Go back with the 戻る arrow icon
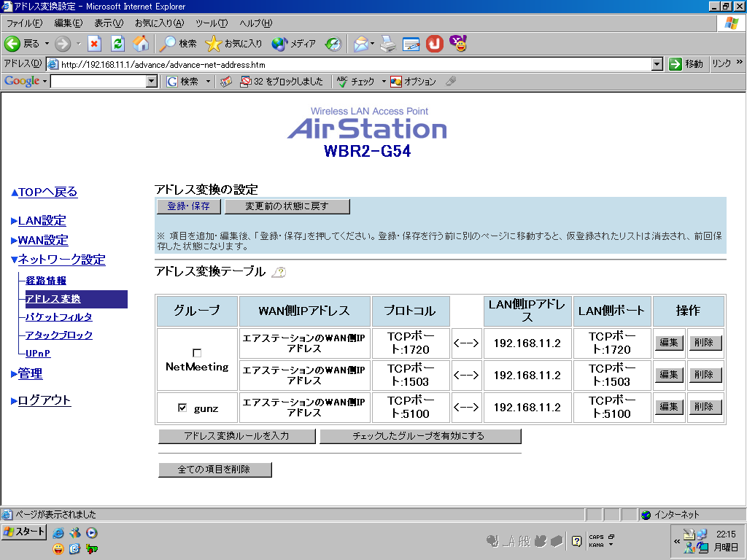Viewport: 747px width, 560px height. tap(12, 44)
